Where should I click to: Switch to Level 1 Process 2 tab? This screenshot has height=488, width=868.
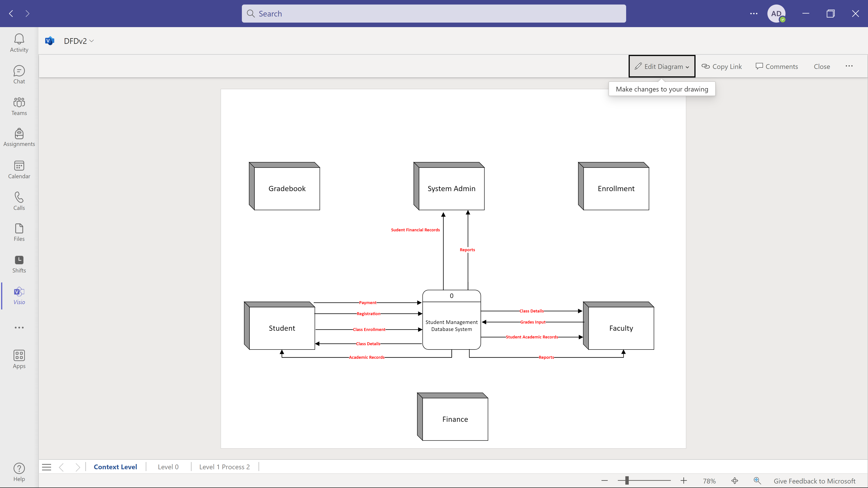pos(224,467)
